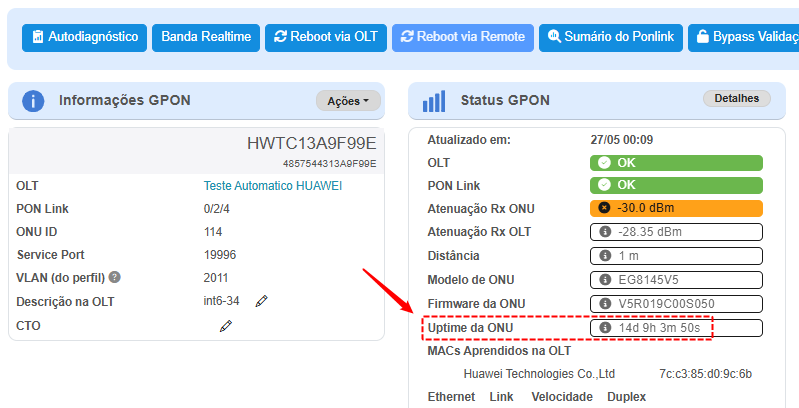The width and height of the screenshot is (799, 408).
Task: Edit Descrição na OLT pencil icon
Action: click(x=261, y=301)
